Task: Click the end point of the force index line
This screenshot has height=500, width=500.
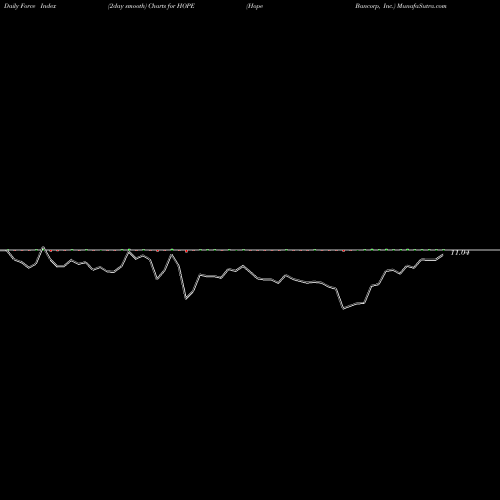Action: click(443, 255)
